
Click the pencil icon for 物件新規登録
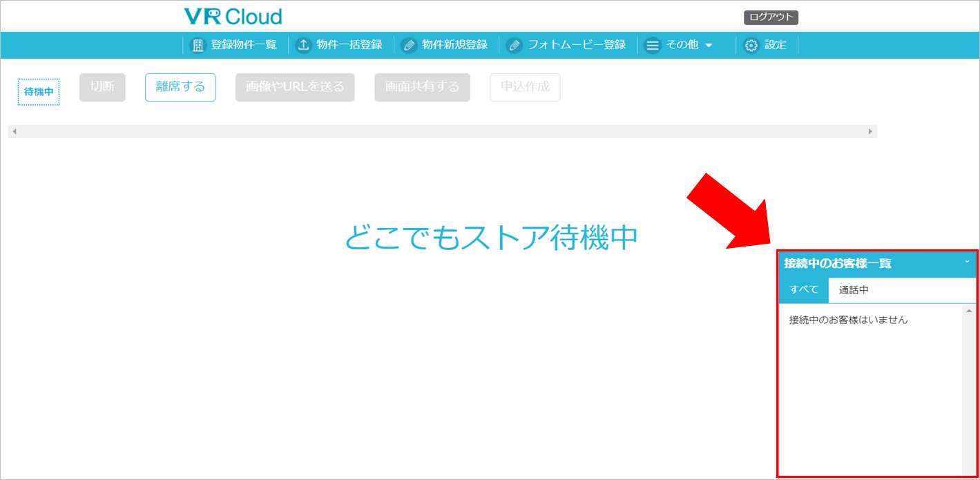(409, 46)
